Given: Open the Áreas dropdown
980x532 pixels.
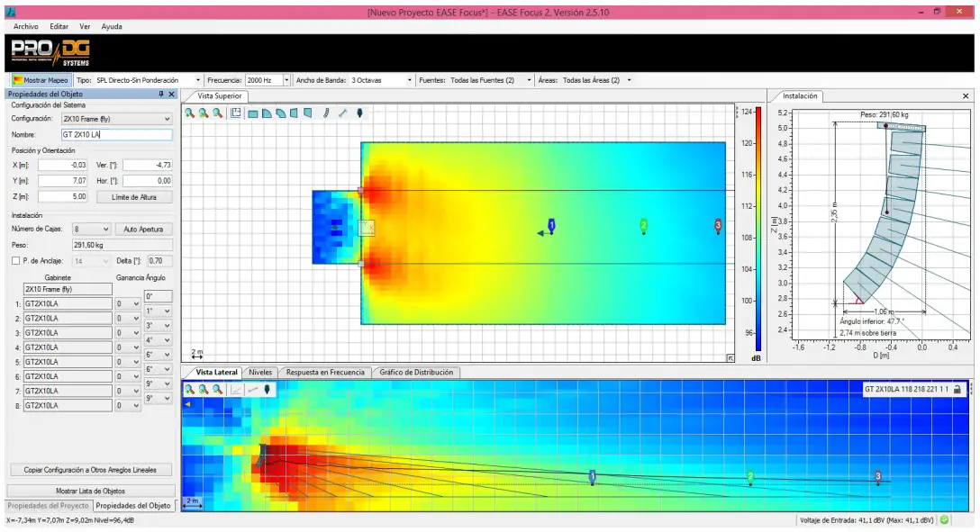Looking at the screenshot, I should click(x=629, y=80).
